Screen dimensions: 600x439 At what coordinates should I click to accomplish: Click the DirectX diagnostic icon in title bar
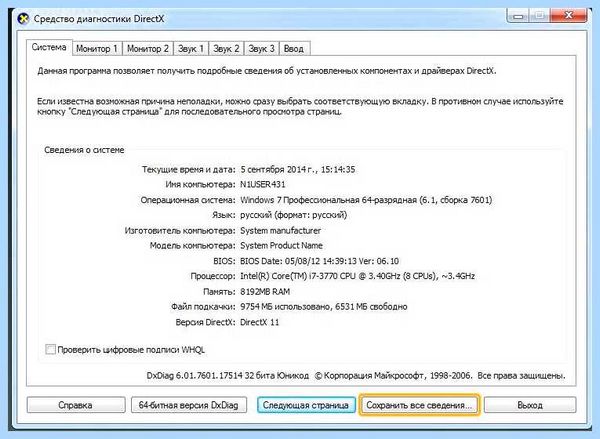pyautogui.click(x=24, y=19)
